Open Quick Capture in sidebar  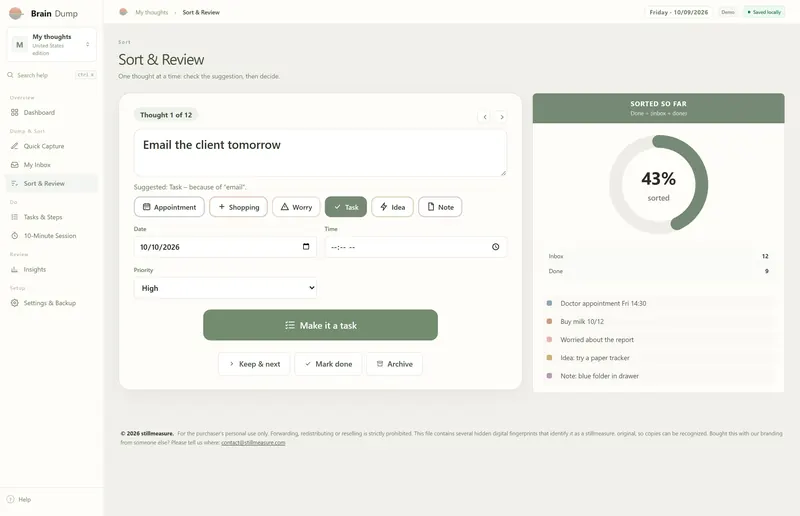click(52, 146)
